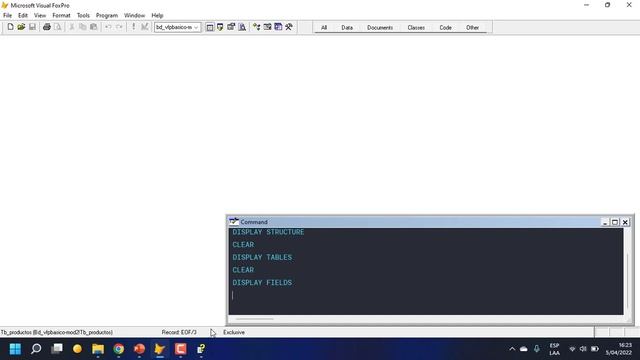This screenshot has width=640, height=360.
Task: Open the Properties window toolbar icon
Action: [231, 27]
